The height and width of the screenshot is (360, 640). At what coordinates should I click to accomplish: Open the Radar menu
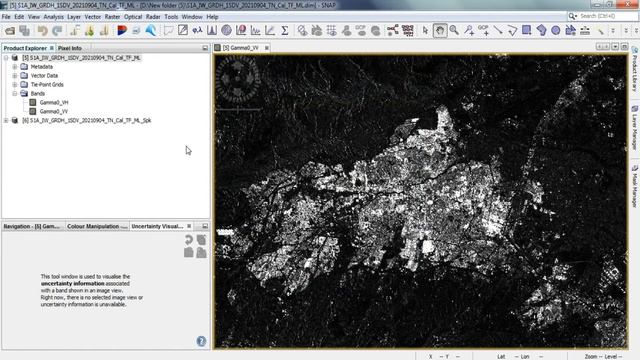click(153, 17)
